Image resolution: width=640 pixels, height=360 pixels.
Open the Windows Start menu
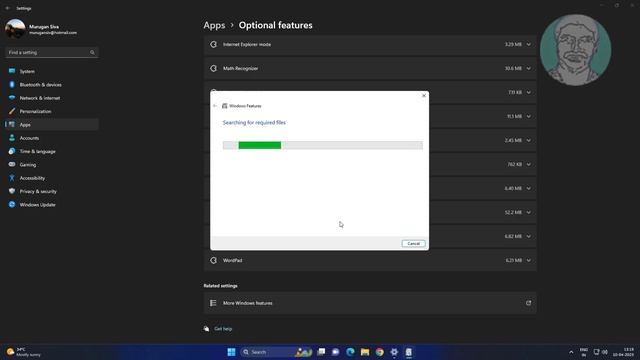tap(231, 352)
